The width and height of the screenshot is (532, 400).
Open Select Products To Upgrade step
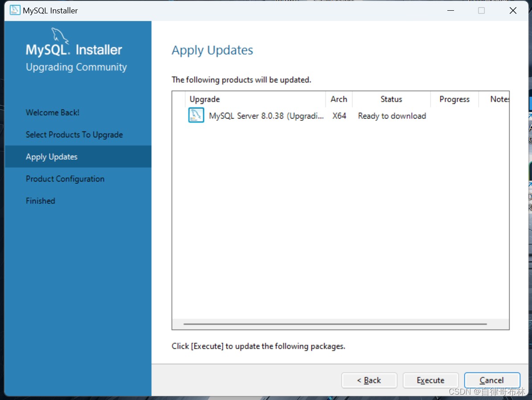click(74, 135)
